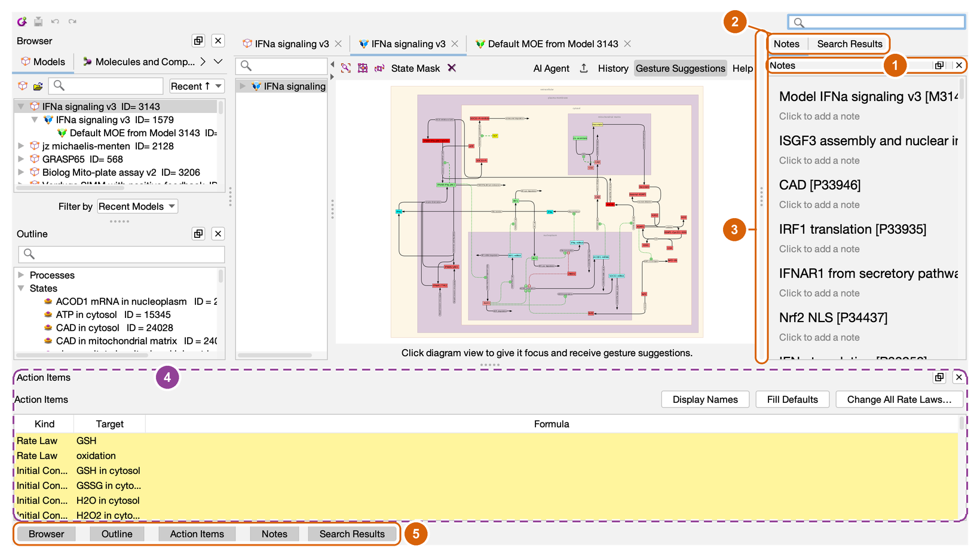The image size is (980, 557).
Task: Close the second IFNa signaling v3 tab
Action: [x=455, y=44]
